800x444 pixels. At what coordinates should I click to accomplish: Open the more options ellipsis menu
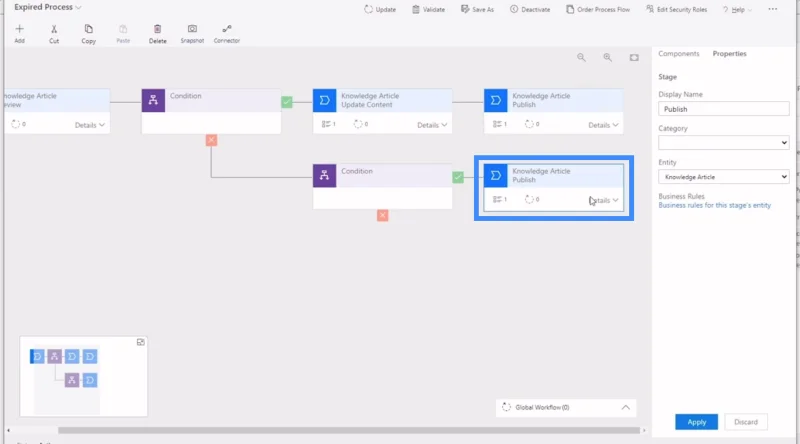[773, 9]
